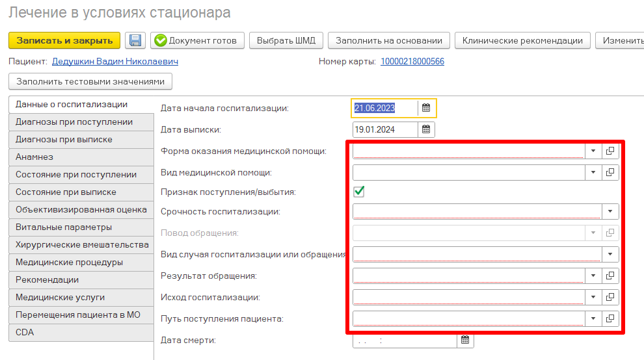Open selection form for Исход госпитализации
644x360 pixels.
610,297
